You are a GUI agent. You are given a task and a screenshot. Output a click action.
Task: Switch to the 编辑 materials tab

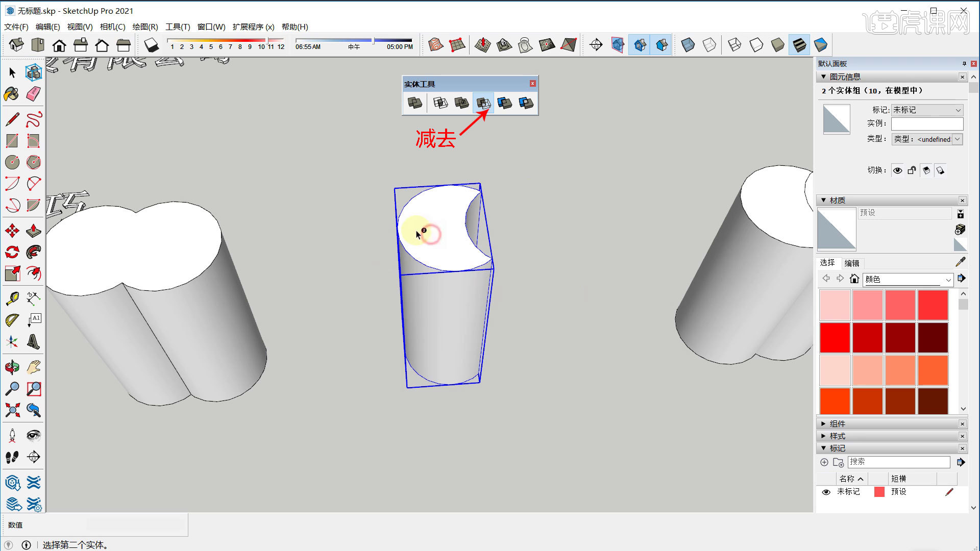851,263
